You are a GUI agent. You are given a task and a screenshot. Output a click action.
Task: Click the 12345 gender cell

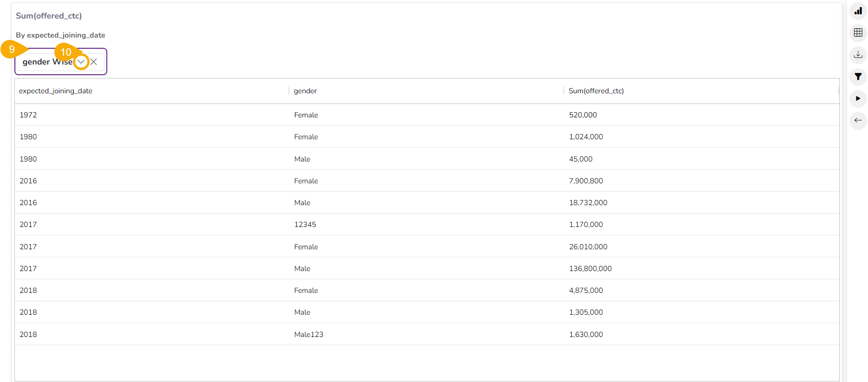(305, 225)
